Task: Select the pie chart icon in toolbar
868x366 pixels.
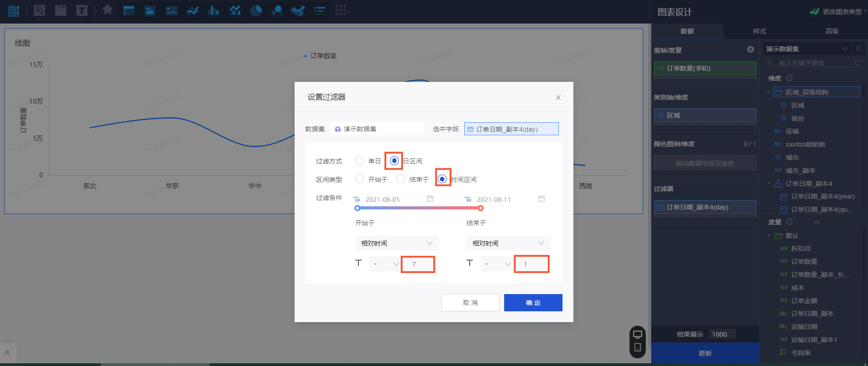Action: click(256, 11)
